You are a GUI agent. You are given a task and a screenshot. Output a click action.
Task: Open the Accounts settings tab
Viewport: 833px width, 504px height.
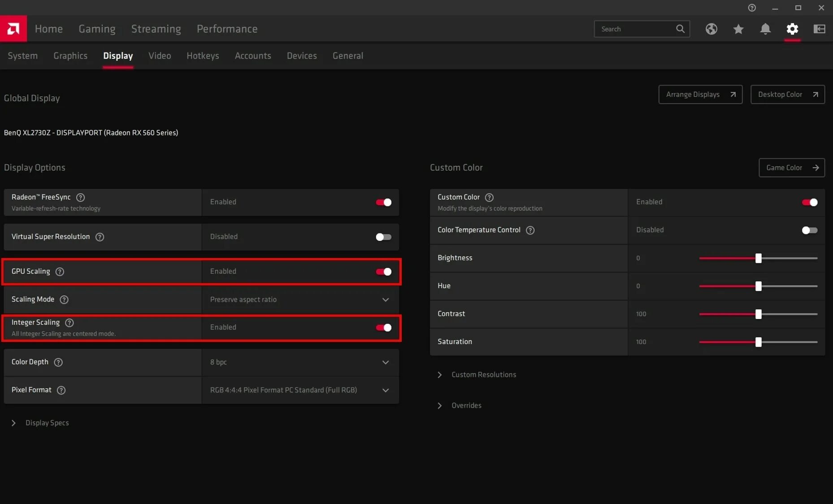coord(253,56)
